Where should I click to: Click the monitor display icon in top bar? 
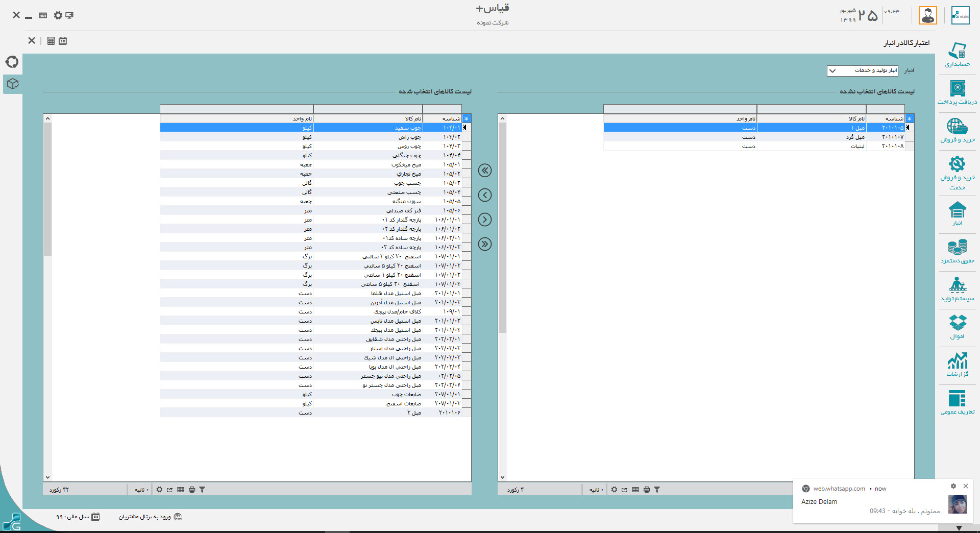[x=69, y=15]
